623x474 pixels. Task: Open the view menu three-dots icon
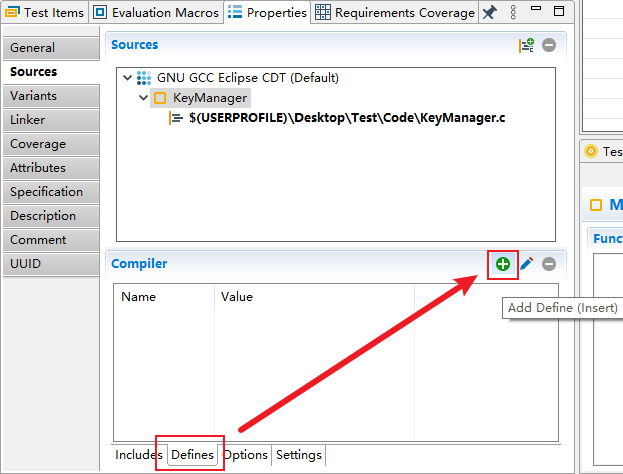coord(513,13)
